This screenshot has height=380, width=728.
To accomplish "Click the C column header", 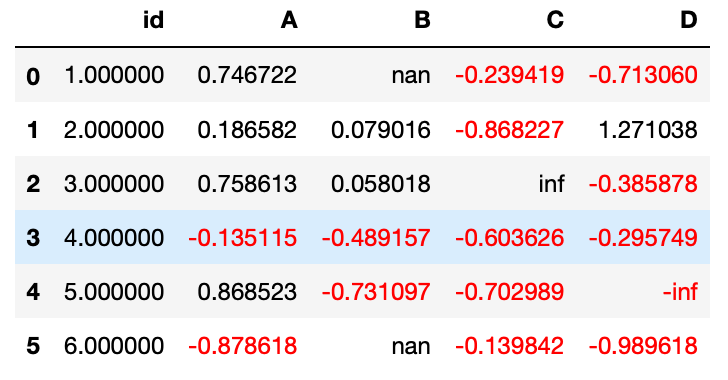I will pyautogui.click(x=555, y=20).
